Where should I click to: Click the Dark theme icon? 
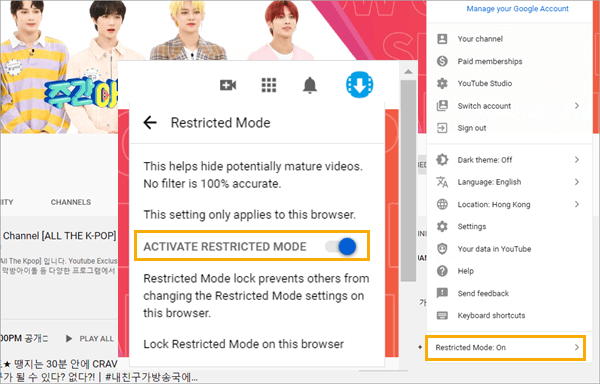442,159
